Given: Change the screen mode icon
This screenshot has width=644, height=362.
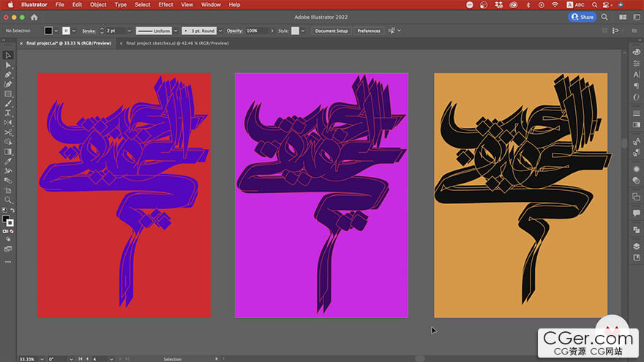Looking at the screenshot, I should 8,249.
